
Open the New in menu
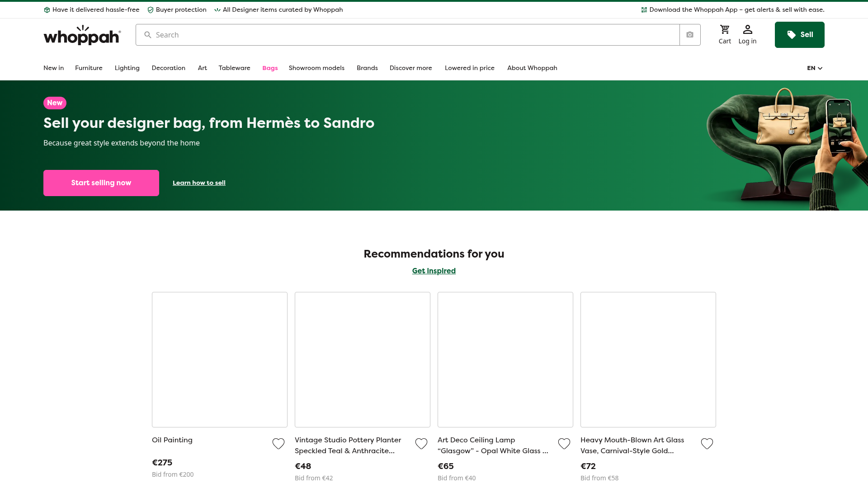click(x=53, y=68)
